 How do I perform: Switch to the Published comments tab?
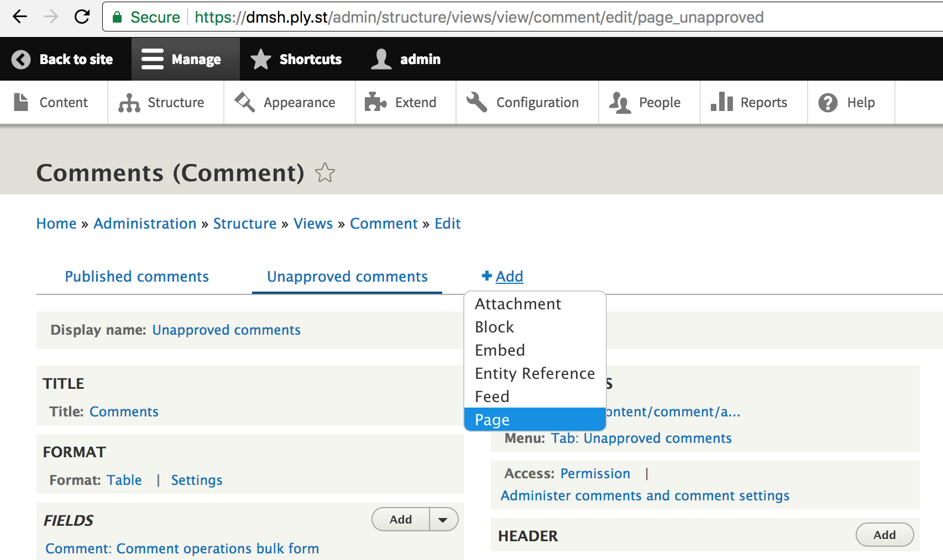[137, 276]
